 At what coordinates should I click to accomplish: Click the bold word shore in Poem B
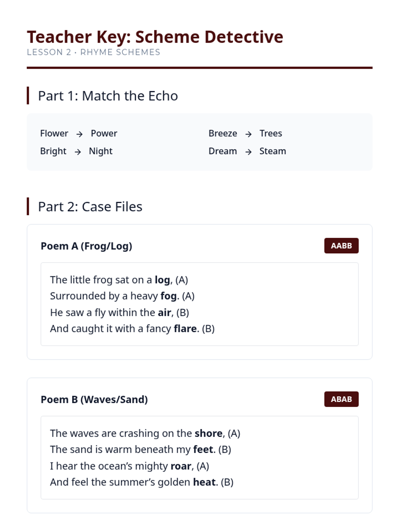click(208, 433)
